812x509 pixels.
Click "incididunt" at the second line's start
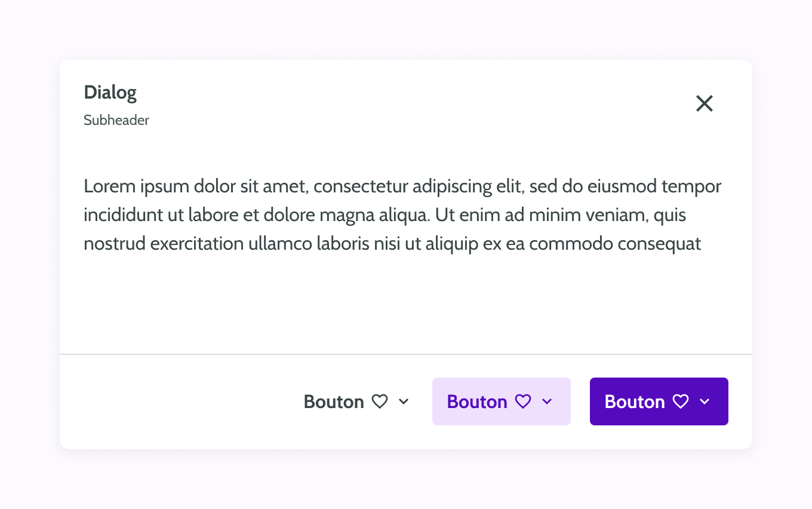coord(123,215)
